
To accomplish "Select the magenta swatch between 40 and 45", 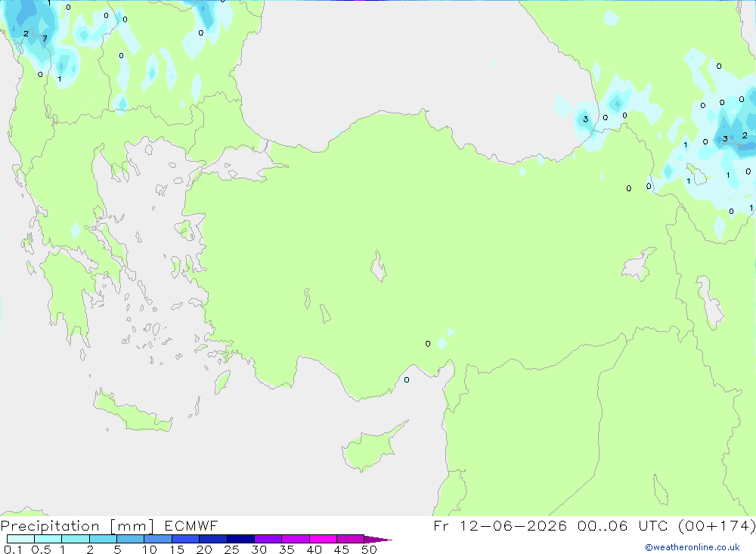I will [323, 539].
